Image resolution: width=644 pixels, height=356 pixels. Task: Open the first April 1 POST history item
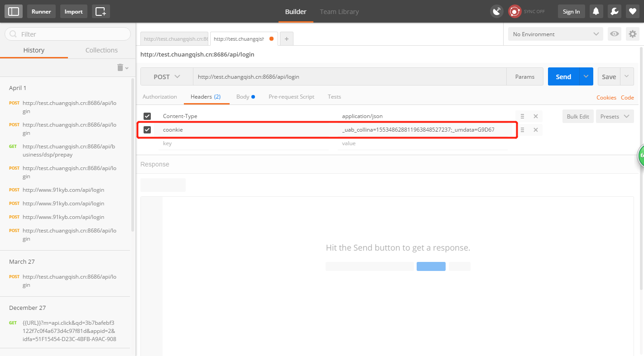coord(65,107)
